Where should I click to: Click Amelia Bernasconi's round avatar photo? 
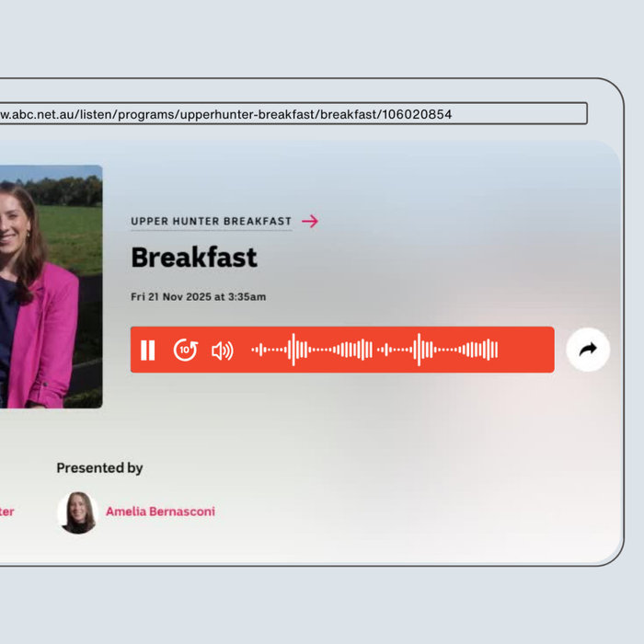[x=78, y=512]
